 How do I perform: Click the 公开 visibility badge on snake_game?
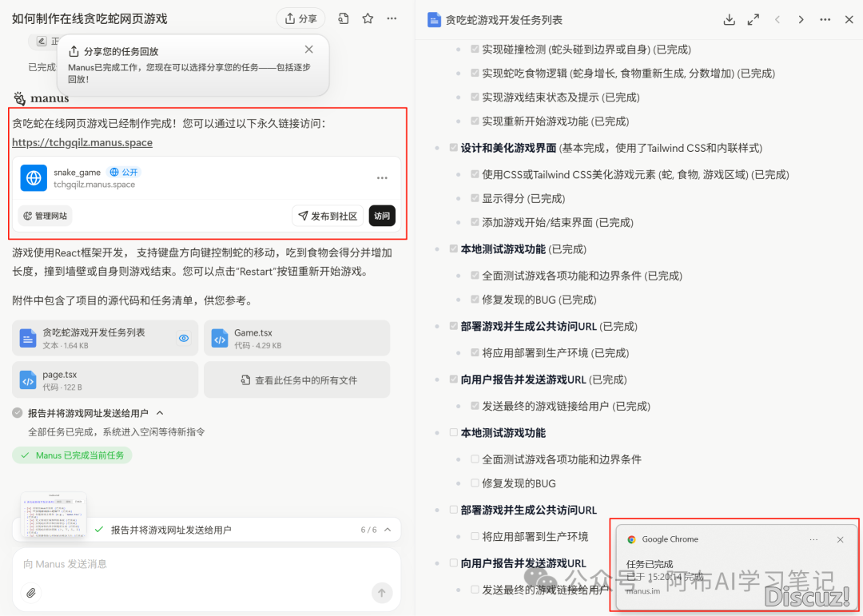coord(124,173)
